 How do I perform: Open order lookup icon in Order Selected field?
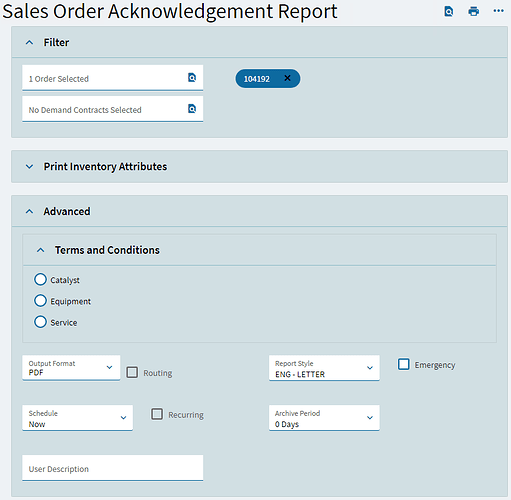192,78
